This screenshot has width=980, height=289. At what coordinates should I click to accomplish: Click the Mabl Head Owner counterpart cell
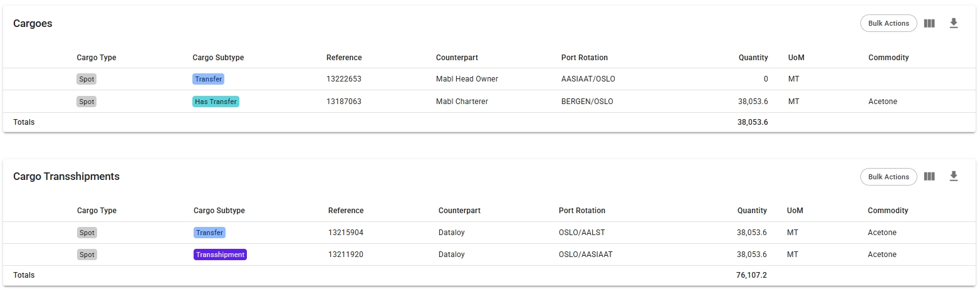467,79
